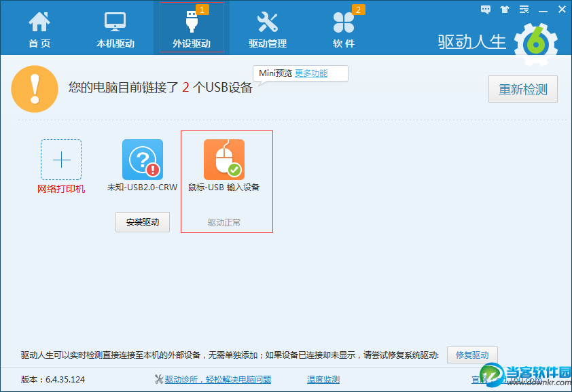Image resolution: width=572 pixels, height=392 pixels.
Task: Open the title bar menu icon
Action: (524, 10)
